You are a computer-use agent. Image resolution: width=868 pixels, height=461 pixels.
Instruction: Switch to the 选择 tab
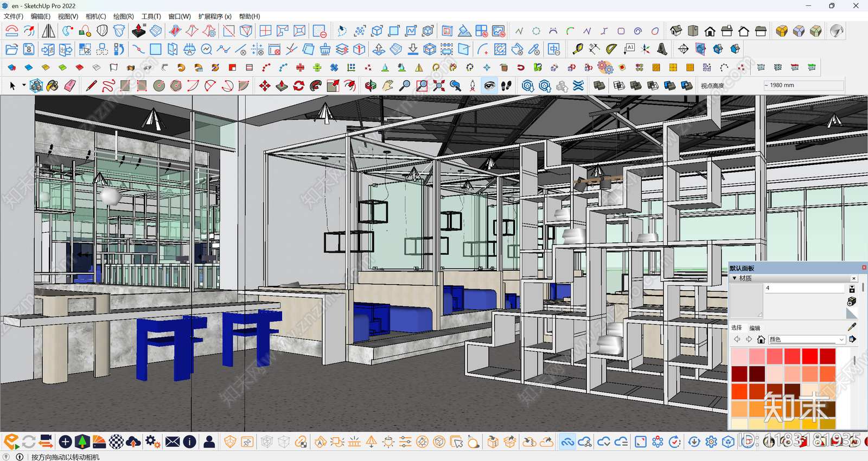(736, 328)
